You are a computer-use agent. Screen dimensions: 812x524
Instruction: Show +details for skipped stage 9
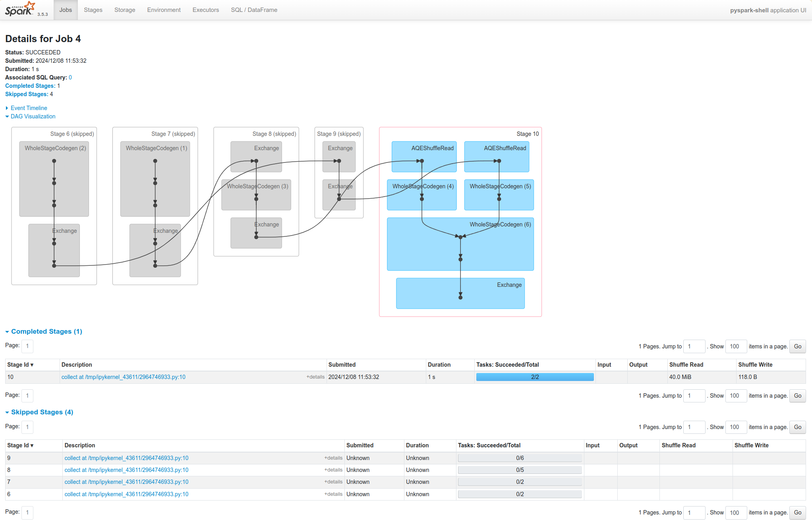[333, 458]
